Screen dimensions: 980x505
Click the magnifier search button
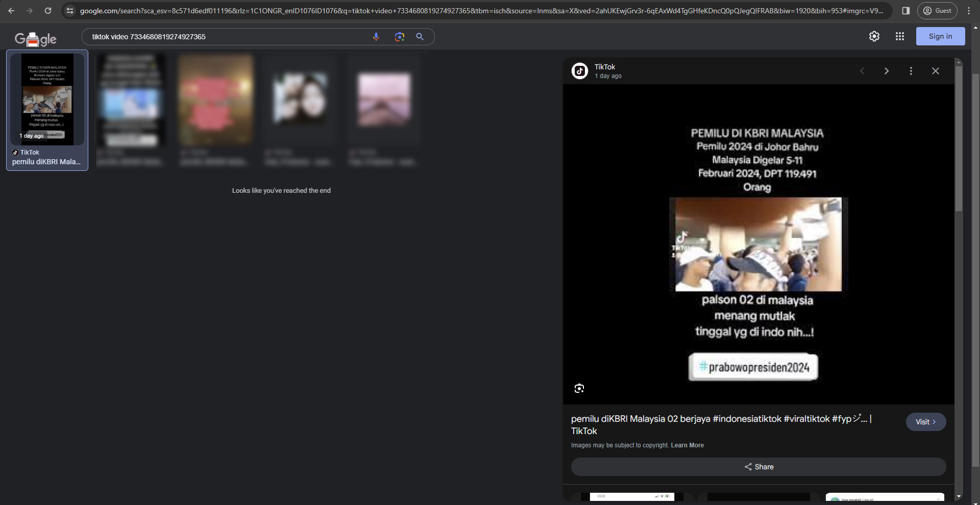[x=420, y=37]
